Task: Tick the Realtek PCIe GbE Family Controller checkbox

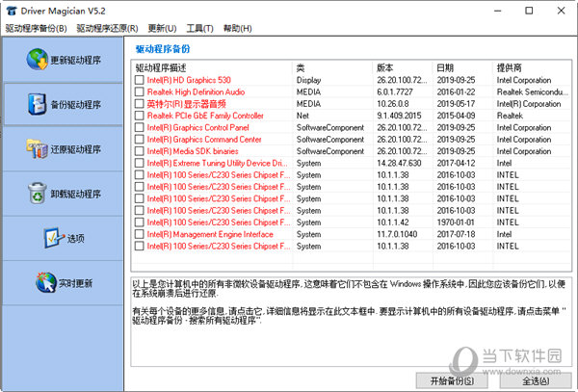Action: point(139,116)
